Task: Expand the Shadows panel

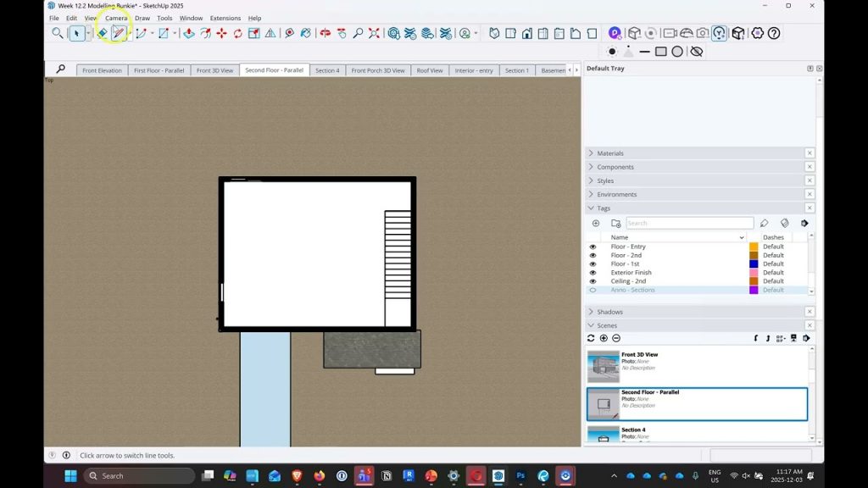Action: coord(609,312)
